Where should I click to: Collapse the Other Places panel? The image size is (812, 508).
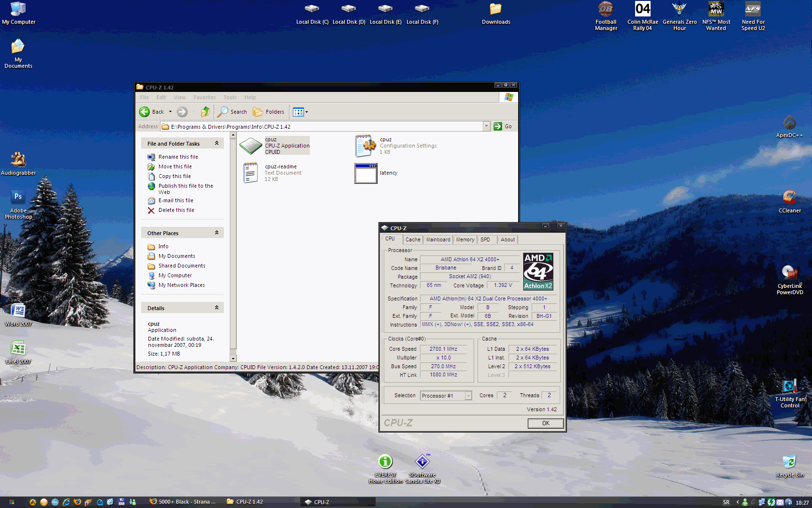pos(217,233)
